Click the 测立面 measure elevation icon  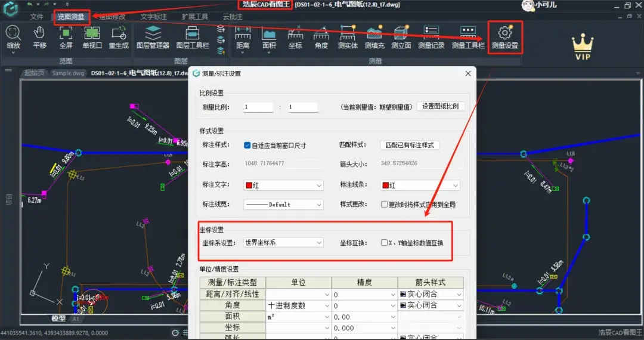[x=401, y=33]
